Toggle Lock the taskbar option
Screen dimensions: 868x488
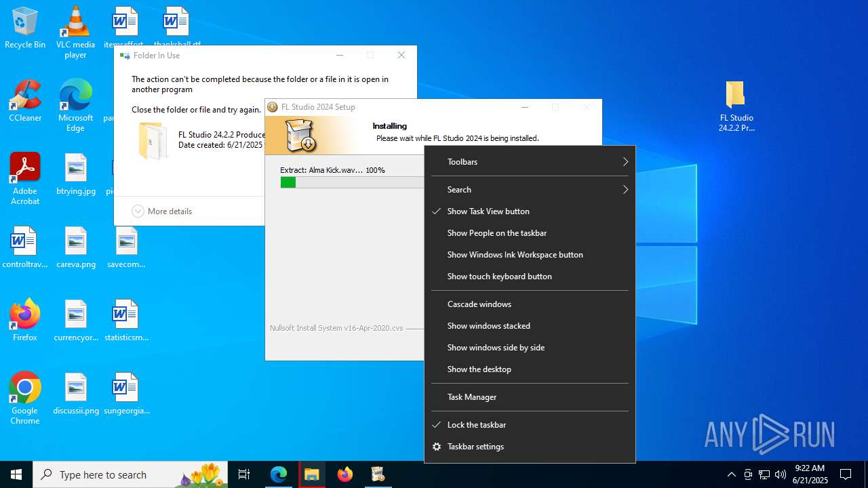click(530, 425)
